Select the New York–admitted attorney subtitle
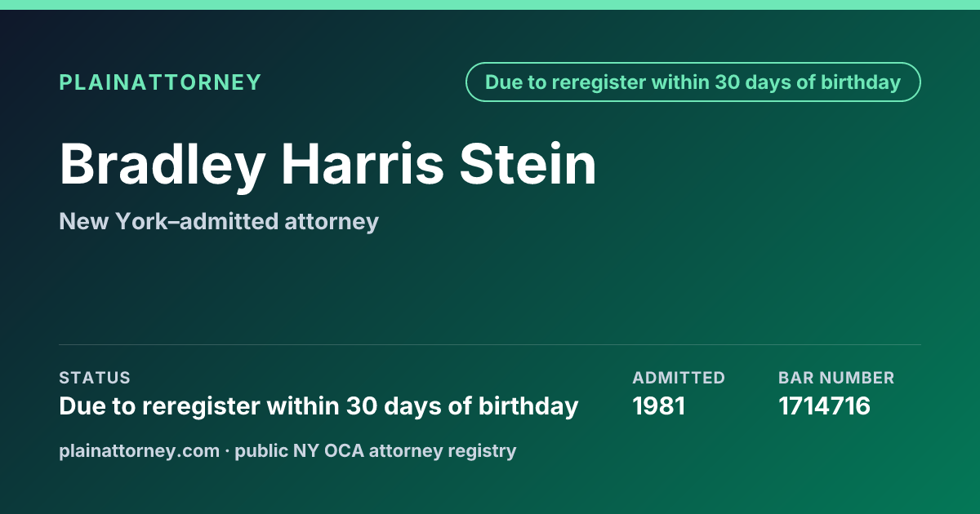 pyautogui.click(x=219, y=221)
